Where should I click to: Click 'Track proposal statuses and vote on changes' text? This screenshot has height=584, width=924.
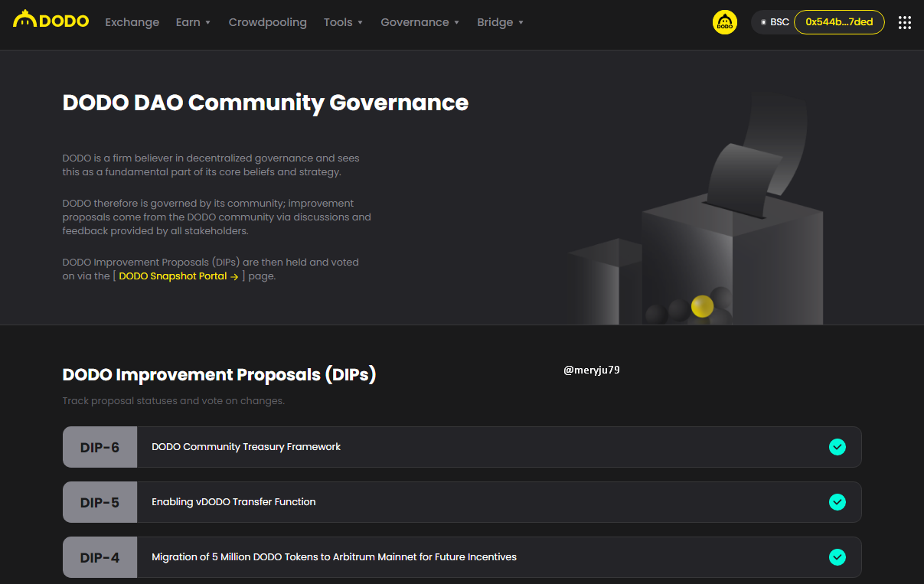pyautogui.click(x=173, y=401)
